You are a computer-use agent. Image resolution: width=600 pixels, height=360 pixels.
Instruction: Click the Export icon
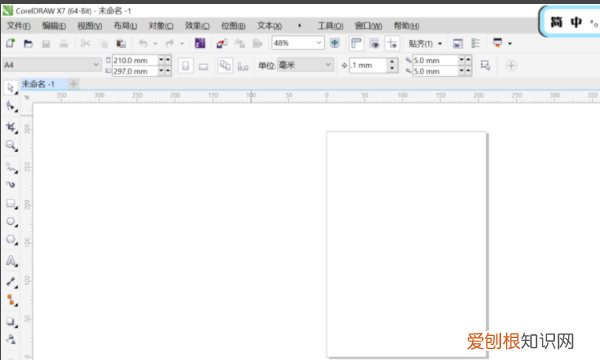pos(240,44)
